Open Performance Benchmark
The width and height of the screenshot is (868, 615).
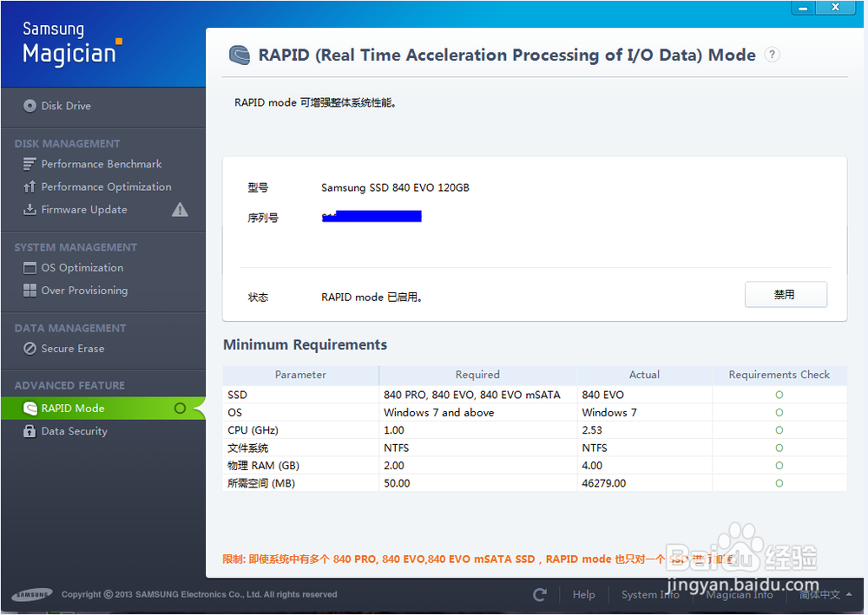pyautogui.click(x=102, y=164)
